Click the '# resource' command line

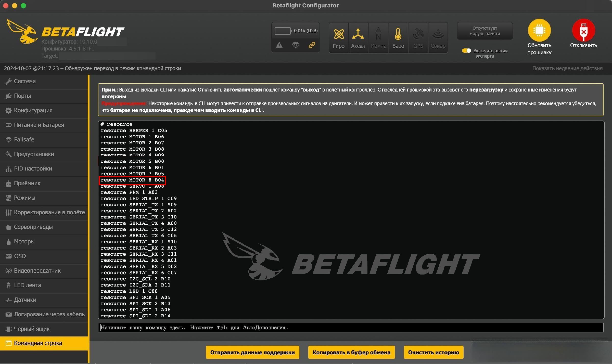coord(117,124)
